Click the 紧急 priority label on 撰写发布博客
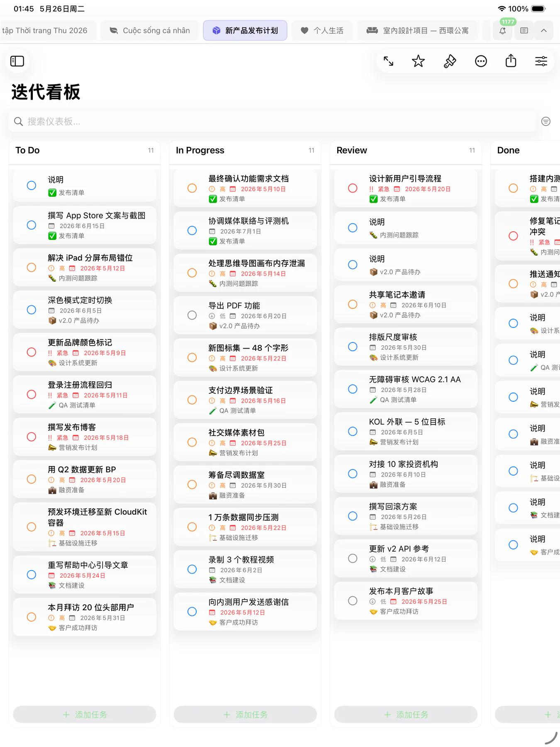 click(62, 437)
